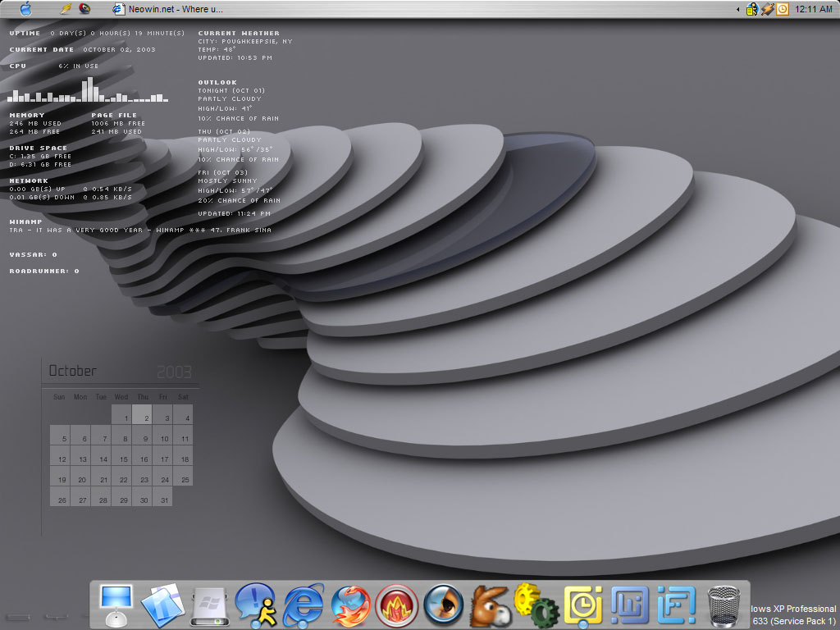The image size is (840, 630).
Task: Select October 31 on the calendar
Action: tap(163, 496)
